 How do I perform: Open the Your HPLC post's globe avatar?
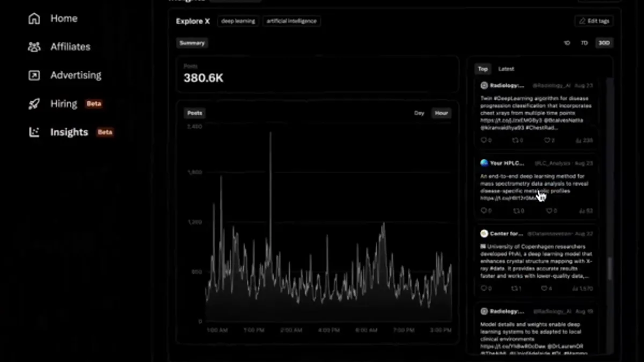coord(484,162)
